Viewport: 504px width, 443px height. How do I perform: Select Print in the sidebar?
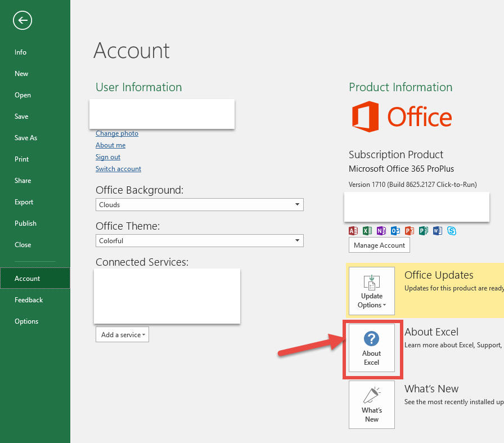[x=22, y=159]
